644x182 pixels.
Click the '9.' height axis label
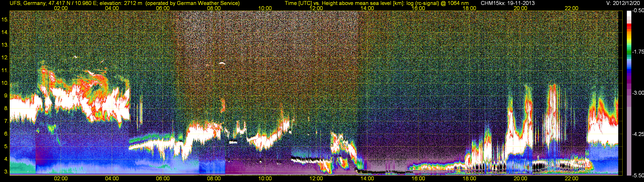coord(6,96)
